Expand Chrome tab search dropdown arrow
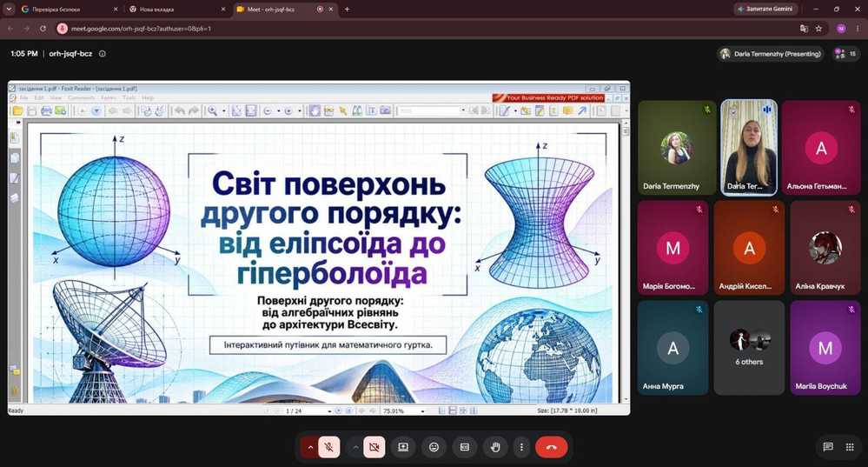Image resolution: width=868 pixels, height=467 pixels. [9, 10]
